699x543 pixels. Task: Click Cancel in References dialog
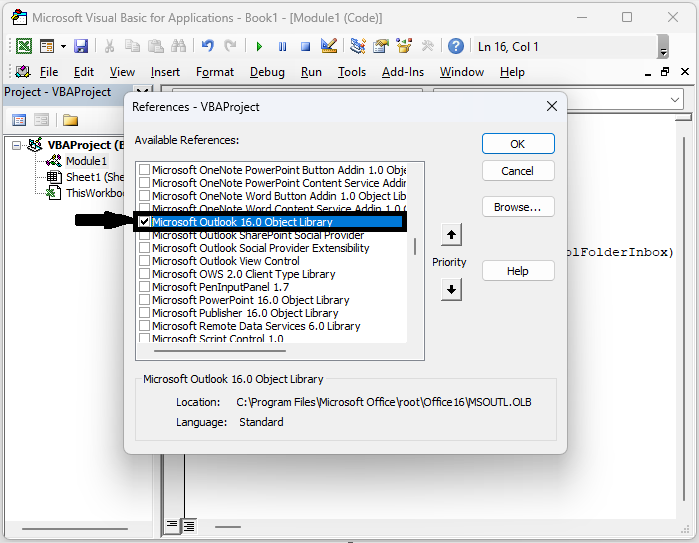518,171
